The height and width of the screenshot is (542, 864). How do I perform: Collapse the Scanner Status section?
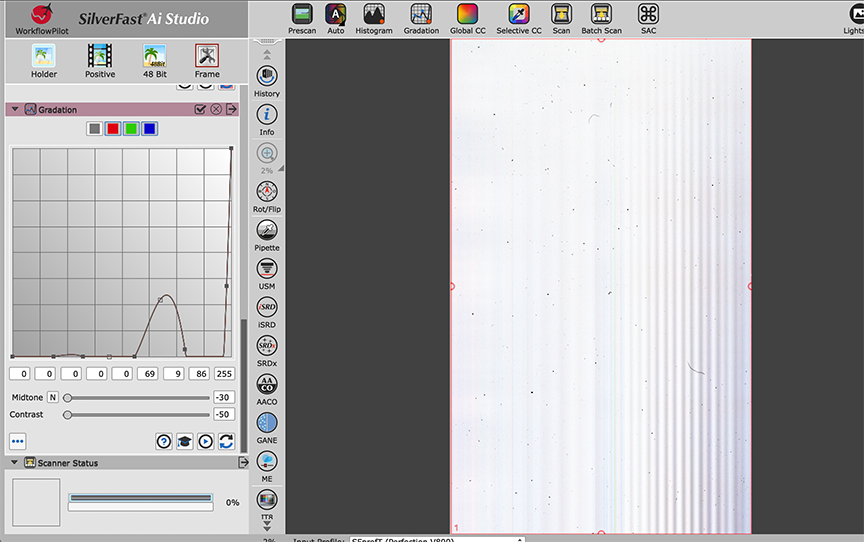15,463
